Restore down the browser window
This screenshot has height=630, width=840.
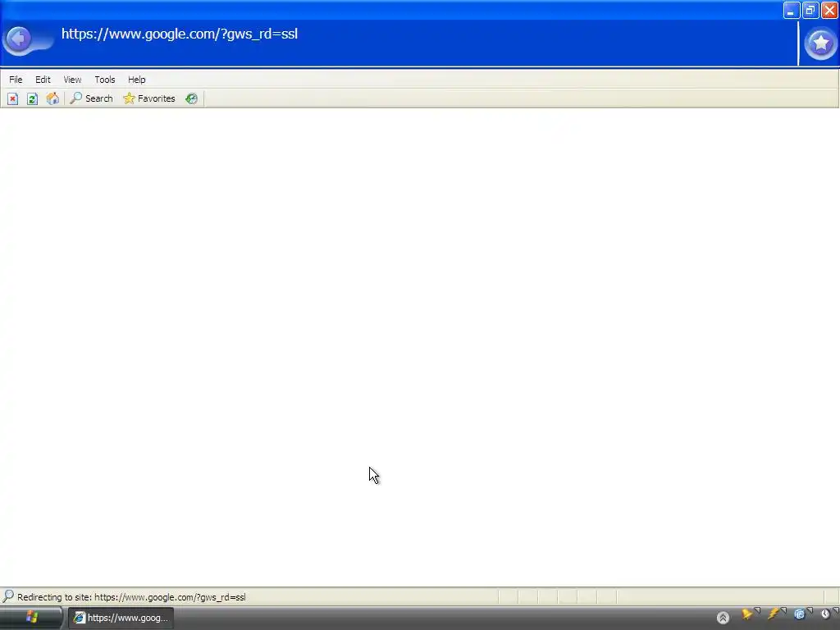810,10
